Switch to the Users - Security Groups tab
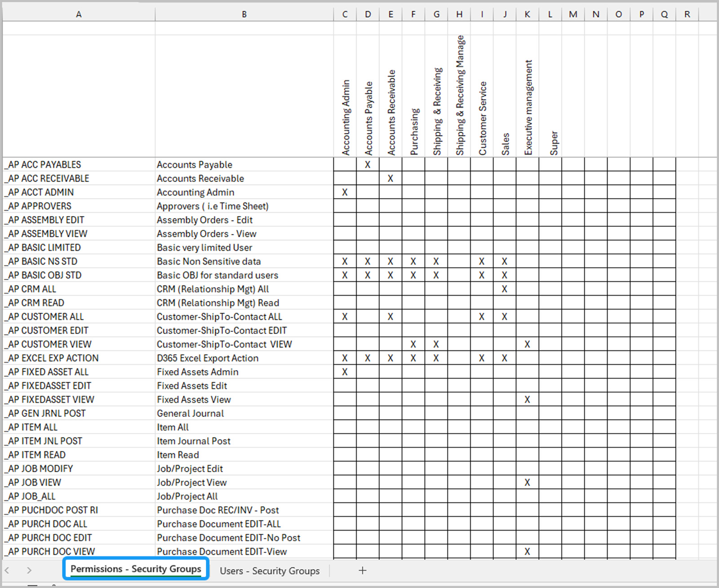Image resolution: width=719 pixels, height=588 pixels. (269, 571)
